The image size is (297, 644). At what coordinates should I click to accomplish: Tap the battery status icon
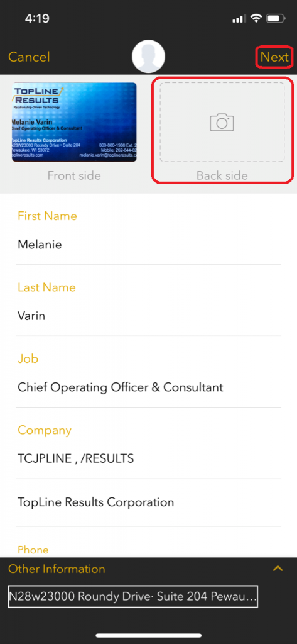276,18
